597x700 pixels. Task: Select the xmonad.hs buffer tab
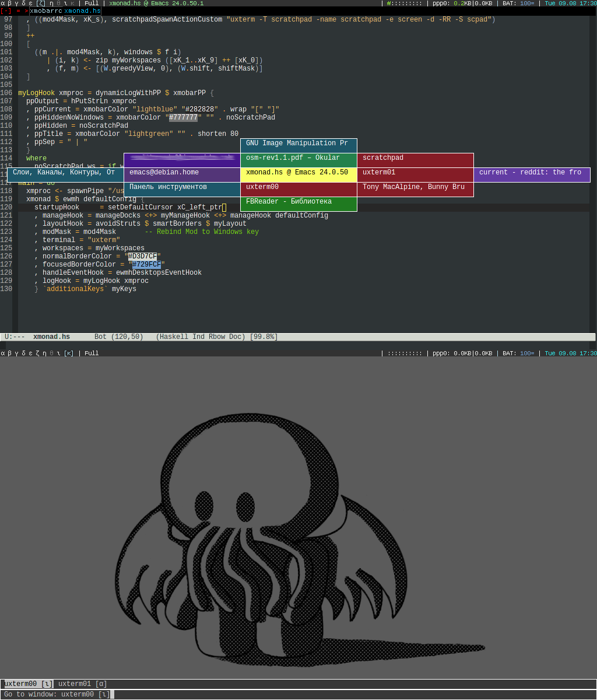click(82, 11)
